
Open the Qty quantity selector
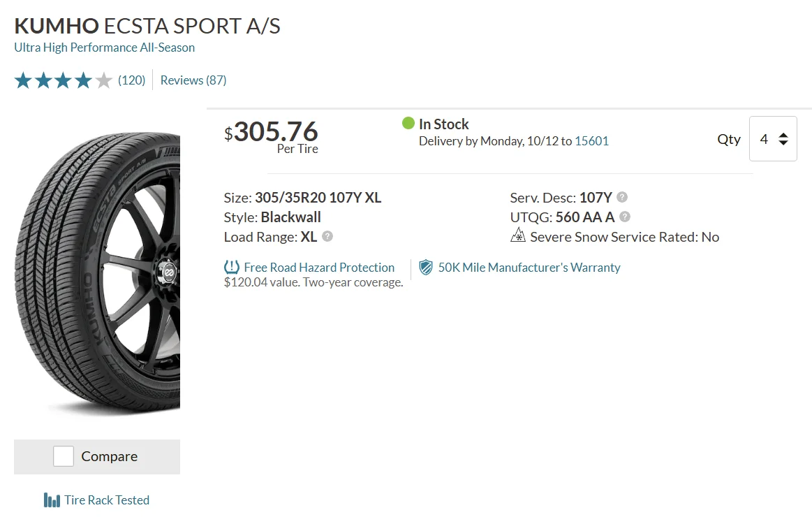point(773,139)
